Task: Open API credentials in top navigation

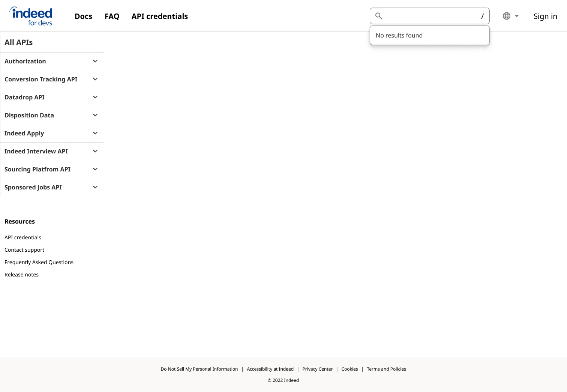Action: click(160, 16)
